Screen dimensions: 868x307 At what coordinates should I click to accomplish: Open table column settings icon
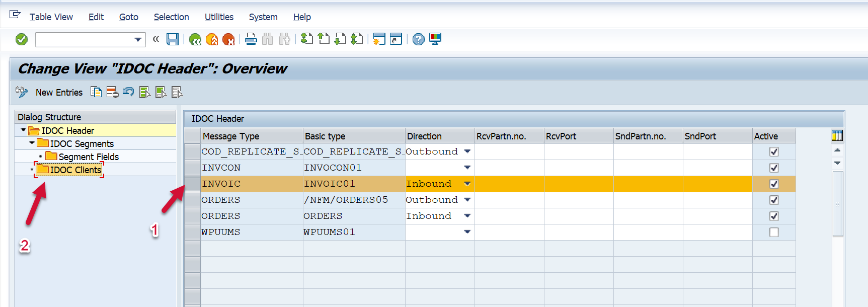(837, 135)
